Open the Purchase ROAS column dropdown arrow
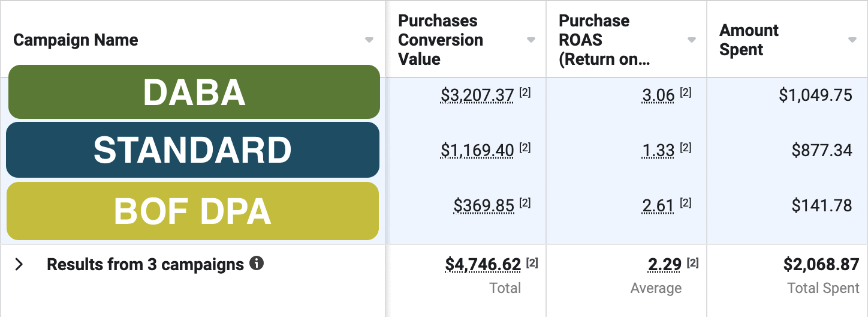Viewport: 868px width, 317px height. pos(692,40)
